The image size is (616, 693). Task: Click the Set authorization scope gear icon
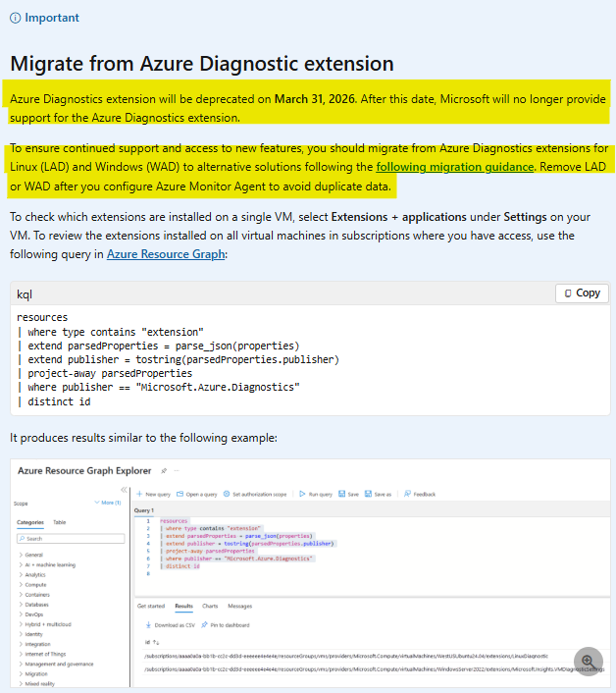point(227,494)
